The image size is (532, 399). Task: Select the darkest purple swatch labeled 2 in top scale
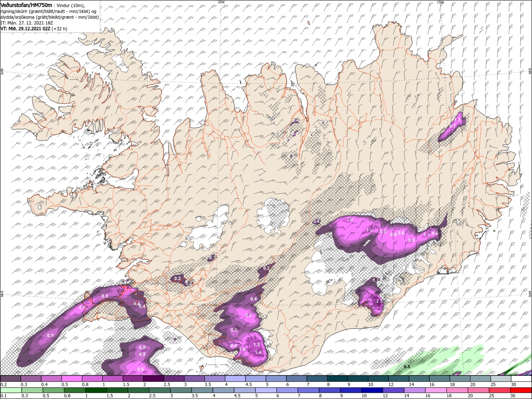[153, 379]
